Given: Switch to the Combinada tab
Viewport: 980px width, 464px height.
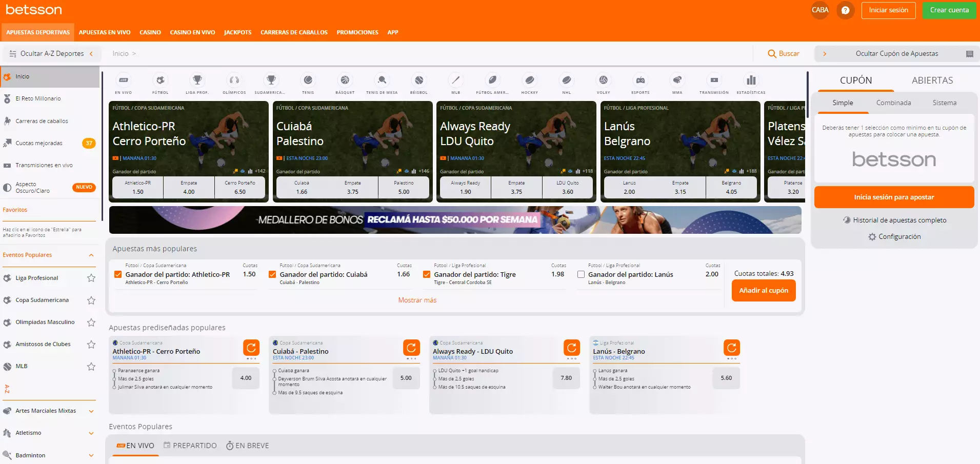Looking at the screenshot, I should pyautogui.click(x=893, y=103).
